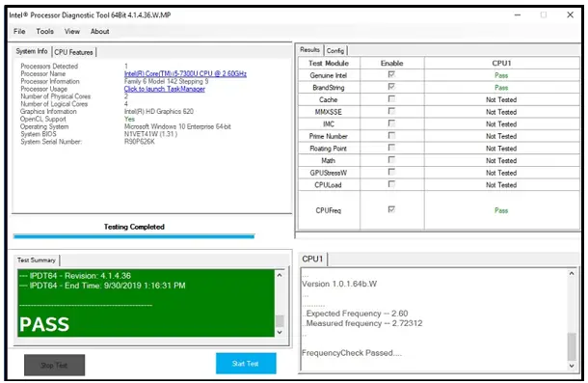Click the Family 6 Model 142 Stepping 9 text
588x383 pixels.
tap(167, 81)
